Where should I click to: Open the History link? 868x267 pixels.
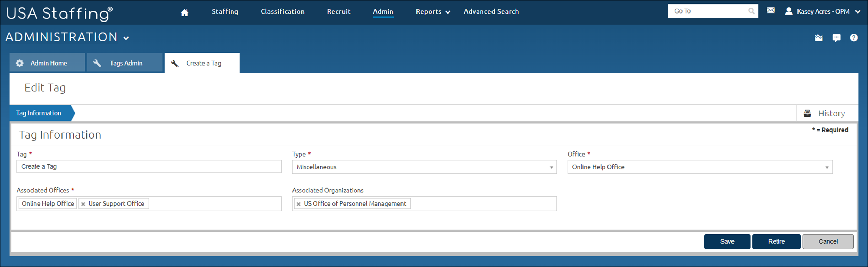832,114
